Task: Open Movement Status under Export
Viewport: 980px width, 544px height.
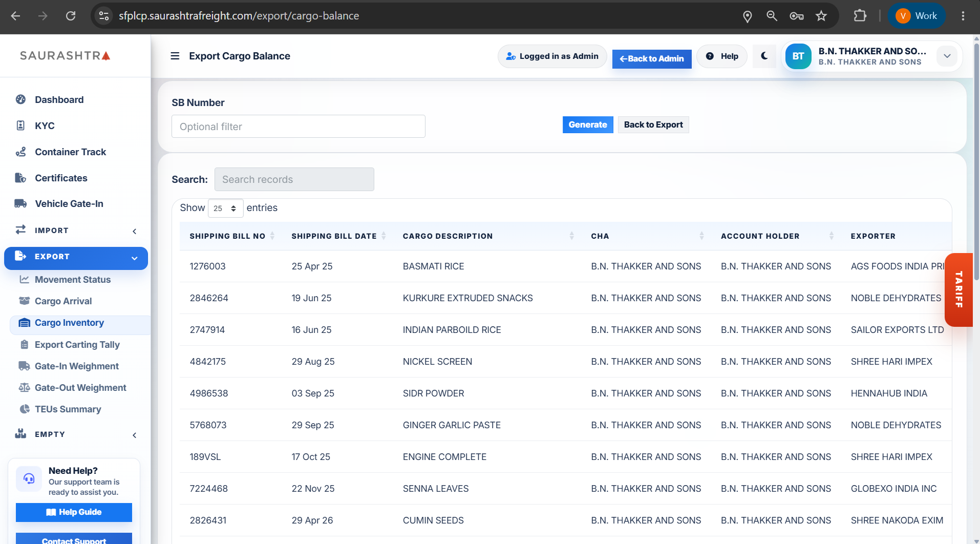Action: point(72,279)
